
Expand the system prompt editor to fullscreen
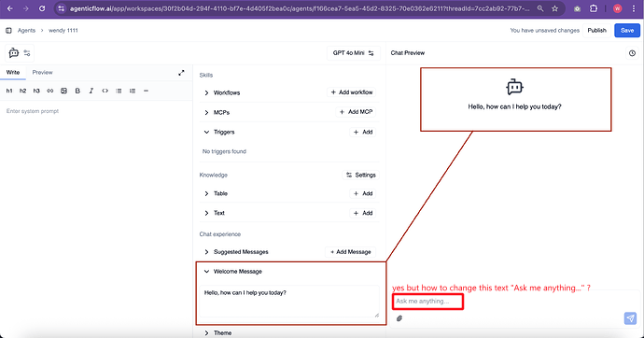coord(181,73)
